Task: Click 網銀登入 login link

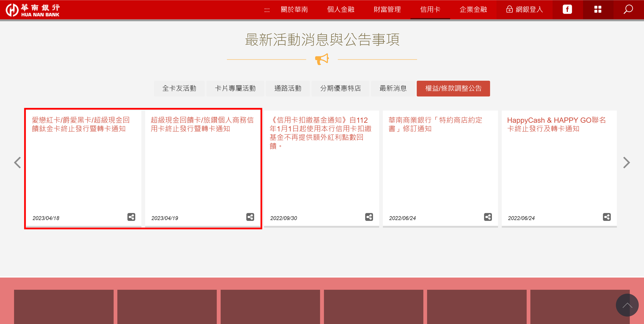Action: point(524,9)
